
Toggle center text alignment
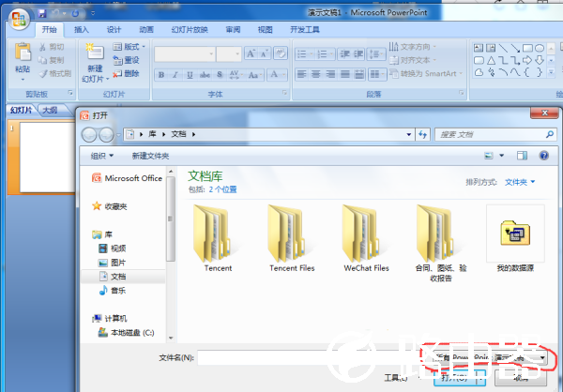click(x=316, y=74)
